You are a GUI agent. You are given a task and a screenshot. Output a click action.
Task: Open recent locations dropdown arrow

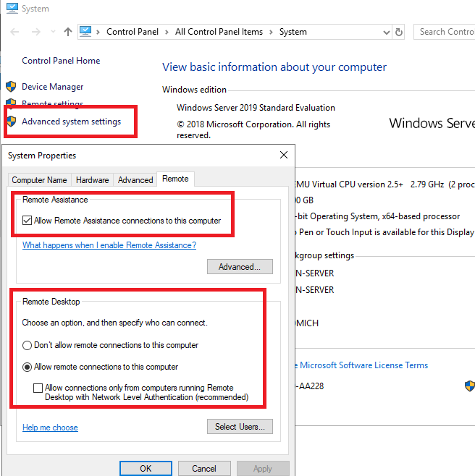tap(53, 32)
